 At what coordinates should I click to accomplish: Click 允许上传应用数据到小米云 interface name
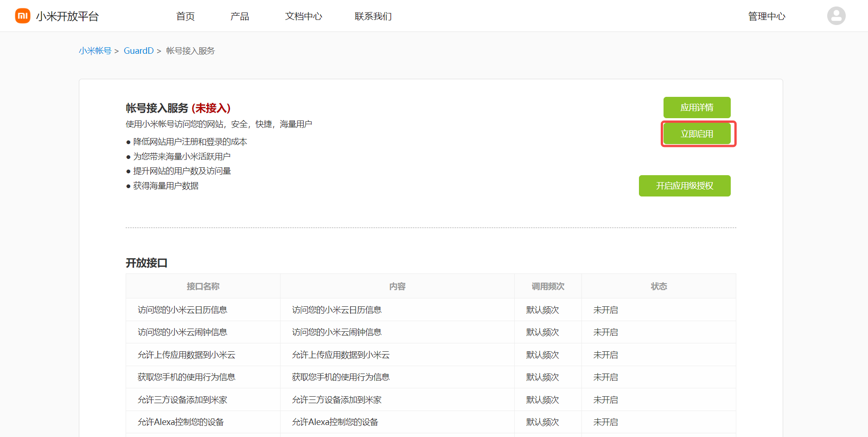186,355
